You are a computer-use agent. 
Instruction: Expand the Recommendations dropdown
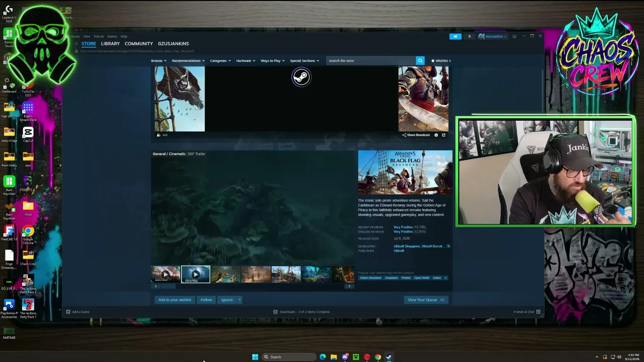coord(188,61)
